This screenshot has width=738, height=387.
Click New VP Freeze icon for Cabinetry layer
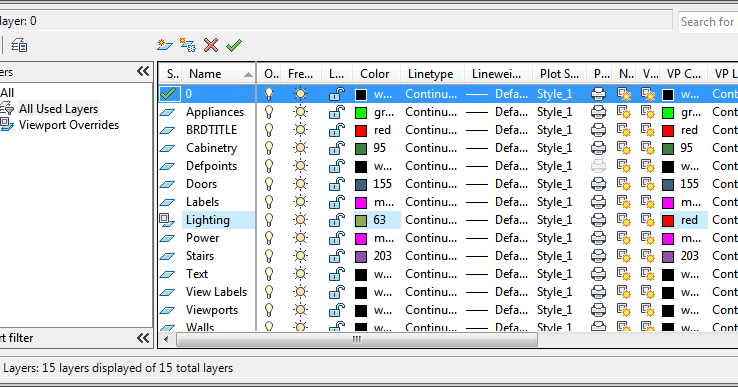624,148
